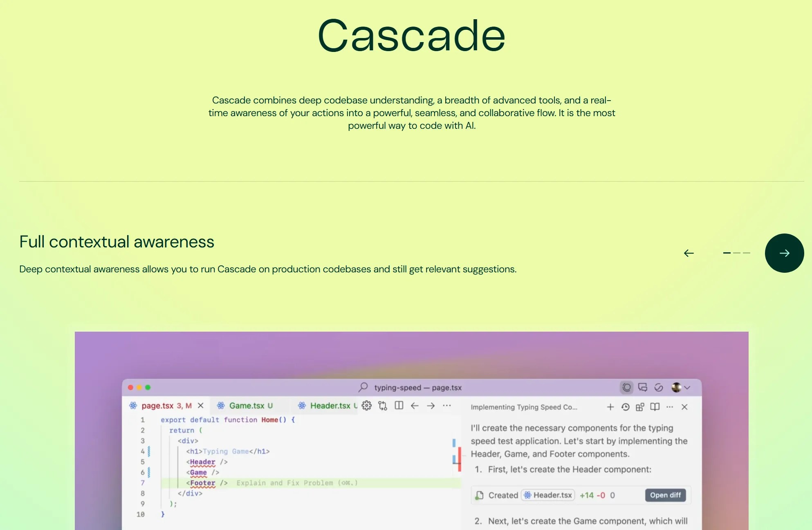Image resolution: width=812 pixels, height=530 pixels.
Task: Click the Footer component on line 7
Action: tap(202, 483)
